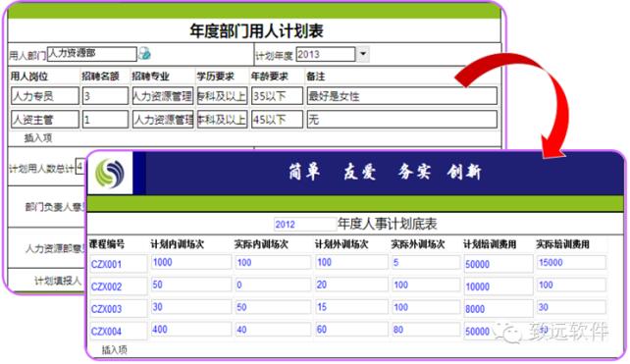630x364 pixels.
Task: Click the year field showing 2012
Action: [305, 224]
